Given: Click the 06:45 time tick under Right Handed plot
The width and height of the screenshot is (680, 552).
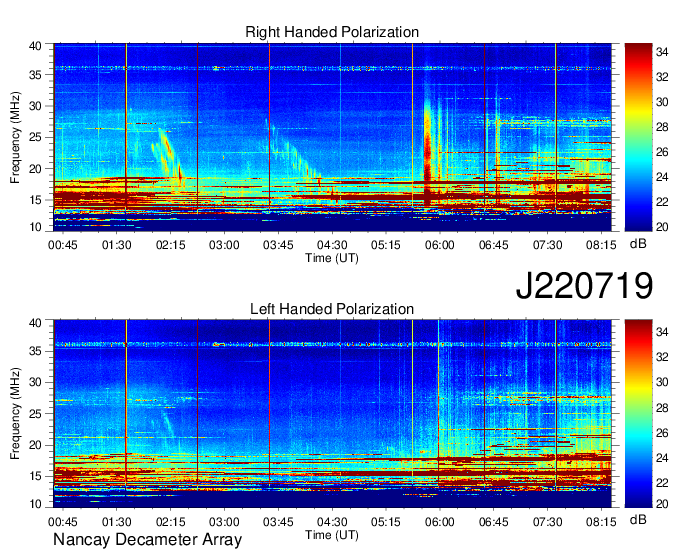Looking at the screenshot, I should pos(494,245).
